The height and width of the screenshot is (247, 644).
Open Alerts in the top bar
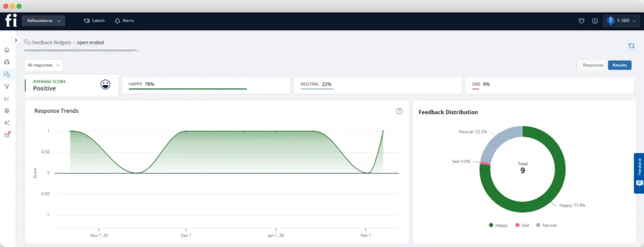tap(124, 21)
